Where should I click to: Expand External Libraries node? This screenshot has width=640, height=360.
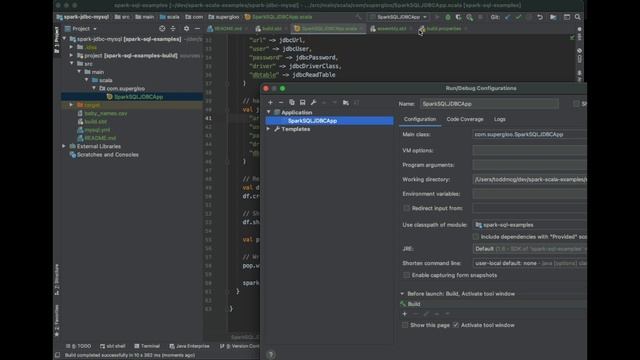pos(64,146)
